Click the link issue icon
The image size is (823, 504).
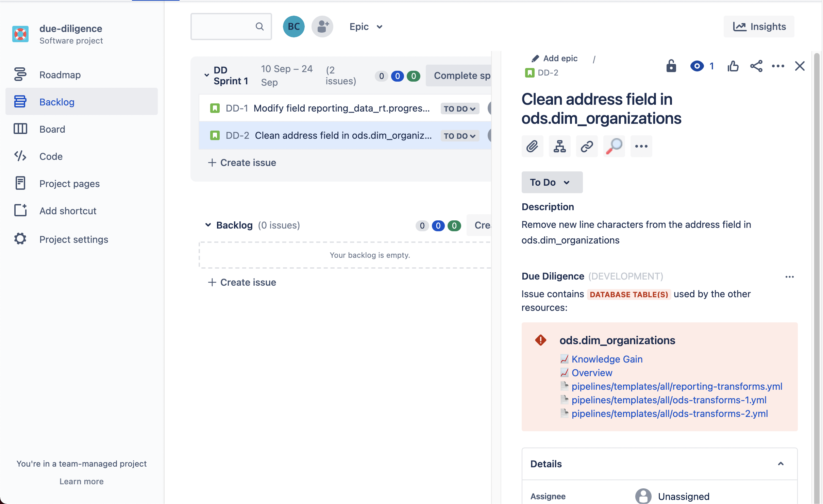[x=587, y=146]
